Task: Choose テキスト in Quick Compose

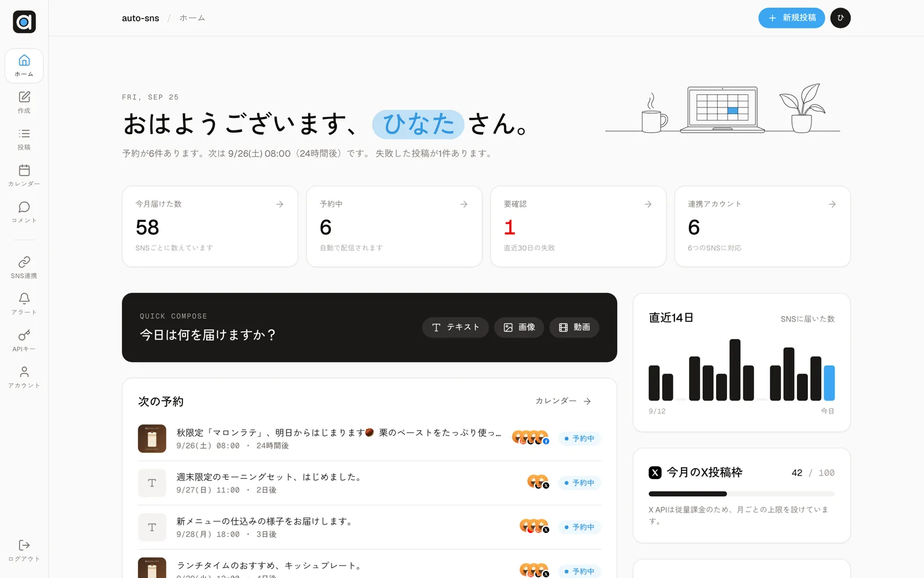Action: (x=455, y=327)
